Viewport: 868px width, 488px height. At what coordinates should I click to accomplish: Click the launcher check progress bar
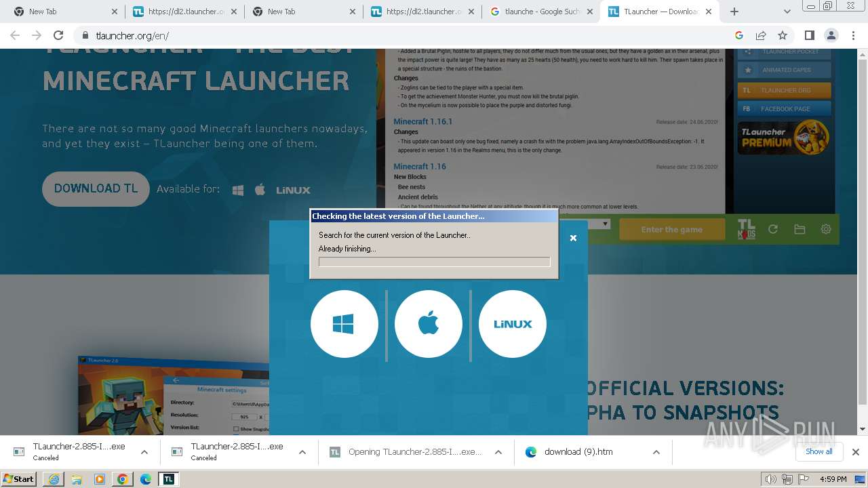click(x=435, y=262)
